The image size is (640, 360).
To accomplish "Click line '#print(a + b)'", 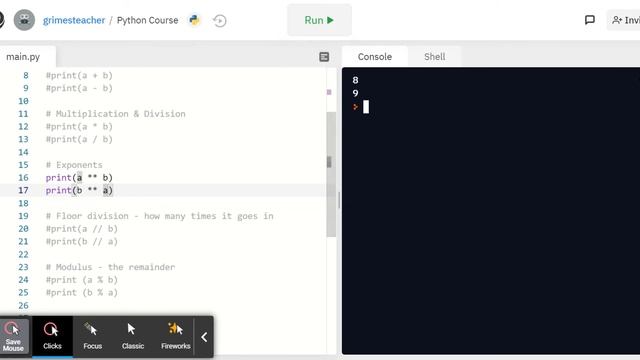I will [79, 76].
